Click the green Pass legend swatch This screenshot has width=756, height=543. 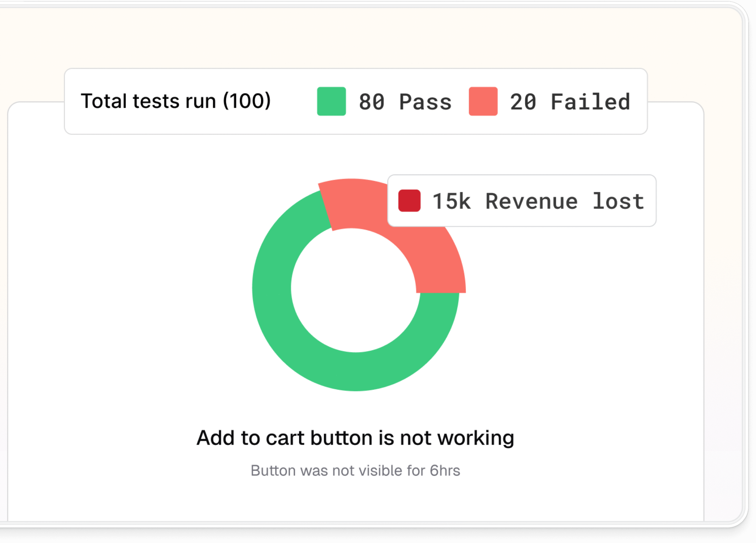331,101
